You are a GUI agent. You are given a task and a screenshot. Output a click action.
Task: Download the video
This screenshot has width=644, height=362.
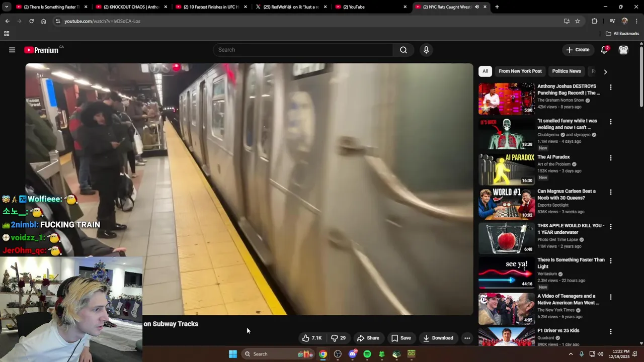pos(438,338)
